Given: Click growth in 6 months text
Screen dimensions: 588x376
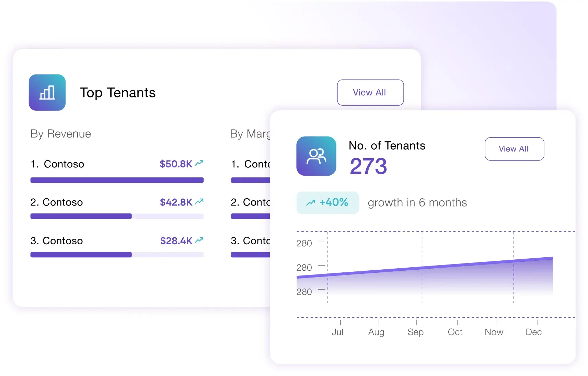Looking at the screenshot, I should pyautogui.click(x=417, y=203).
